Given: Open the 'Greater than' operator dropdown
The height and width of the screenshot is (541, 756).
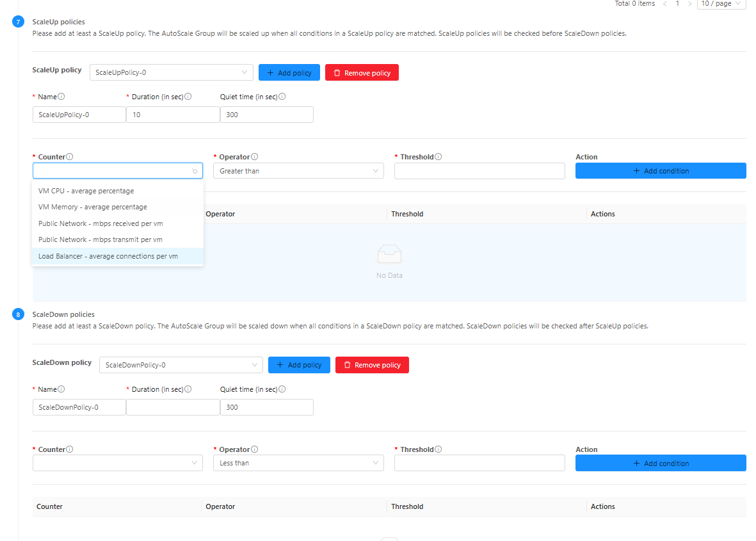Looking at the screenshot, I should (298, 171).
